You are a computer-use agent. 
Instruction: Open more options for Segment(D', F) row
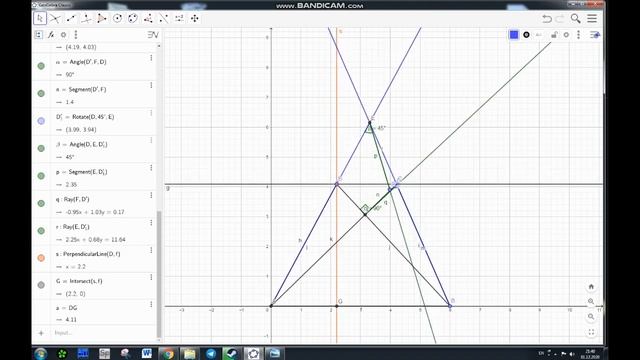coord(151,85)
